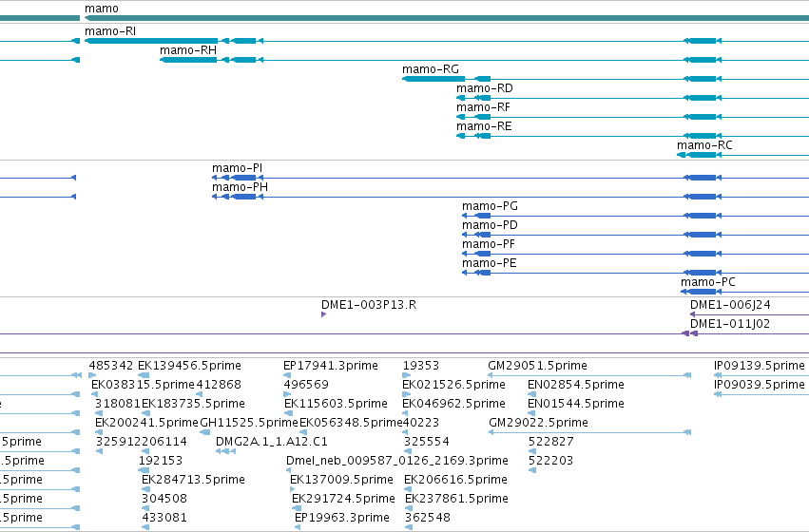Click the DME1-006J24 feature label
Screen dimensions: 809x532
[731, 305]
